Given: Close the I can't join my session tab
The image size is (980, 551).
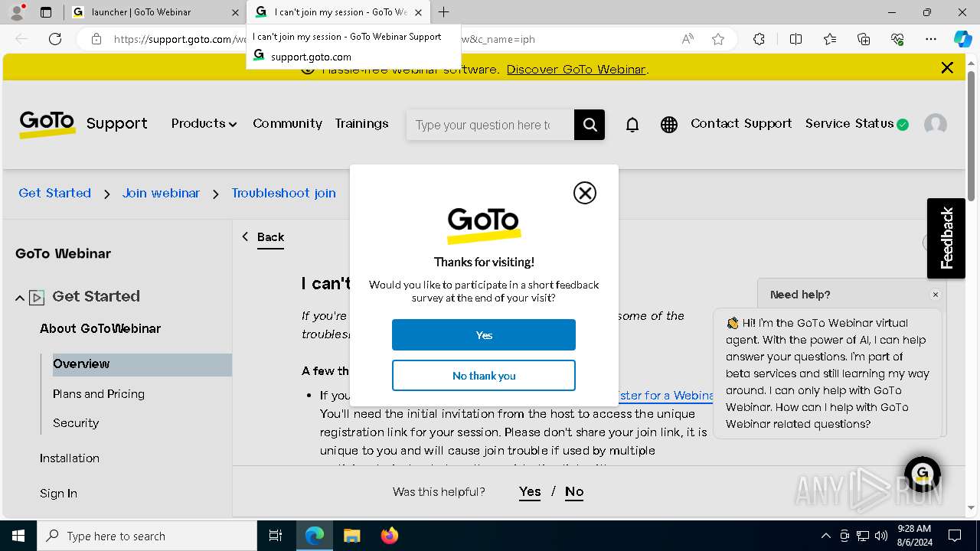Looking at the screenshot, I should pyautogui.click(x=418, y=12).
